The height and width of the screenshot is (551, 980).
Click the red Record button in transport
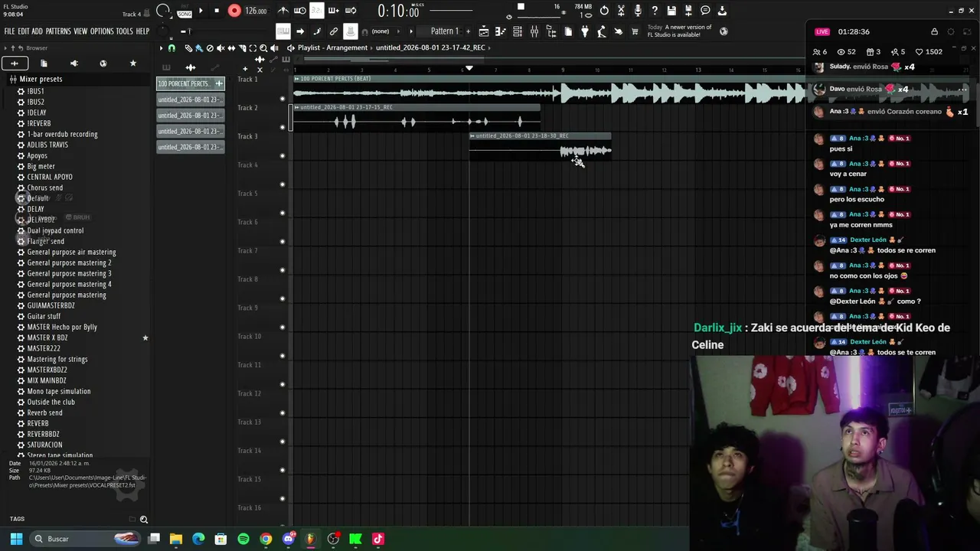click(x=234, y=11)
